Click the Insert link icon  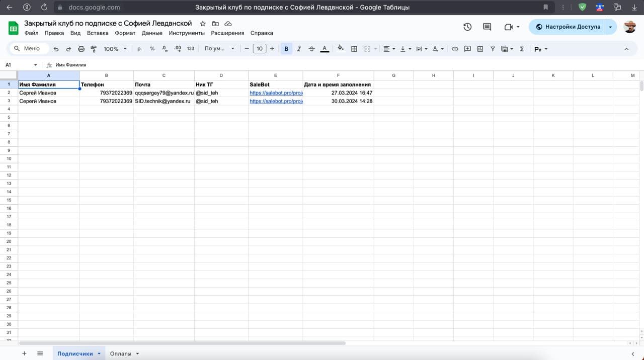pos(455,49)
